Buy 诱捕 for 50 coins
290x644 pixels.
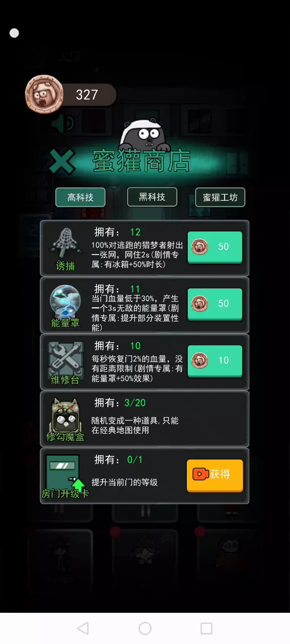pos(215,247)
